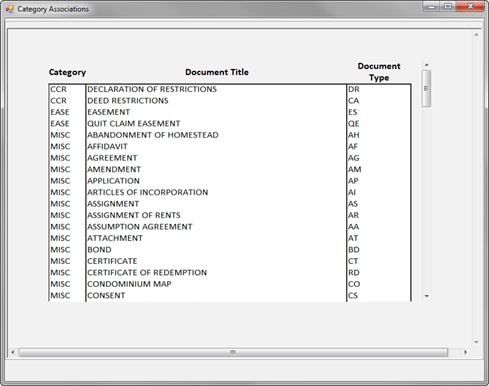Close the Category Associations window
The height and width of the screenshot is (386, 489).
pyautogui.click(x=470, y=7)
